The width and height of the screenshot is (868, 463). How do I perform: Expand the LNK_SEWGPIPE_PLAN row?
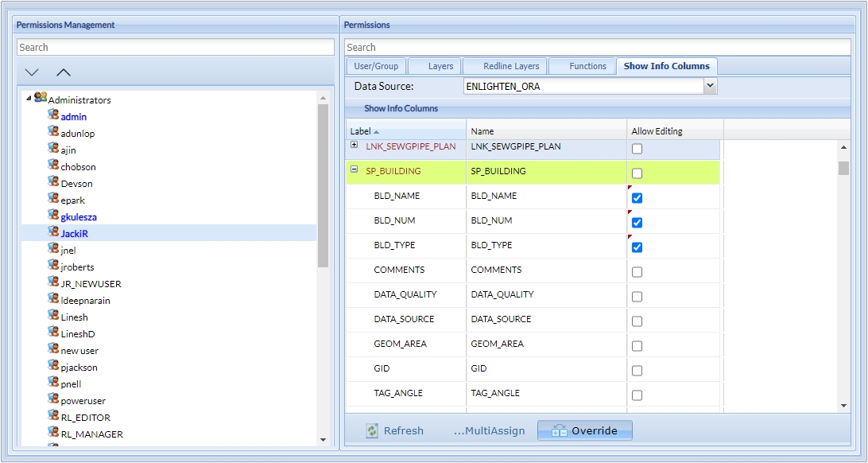[355, 145]
